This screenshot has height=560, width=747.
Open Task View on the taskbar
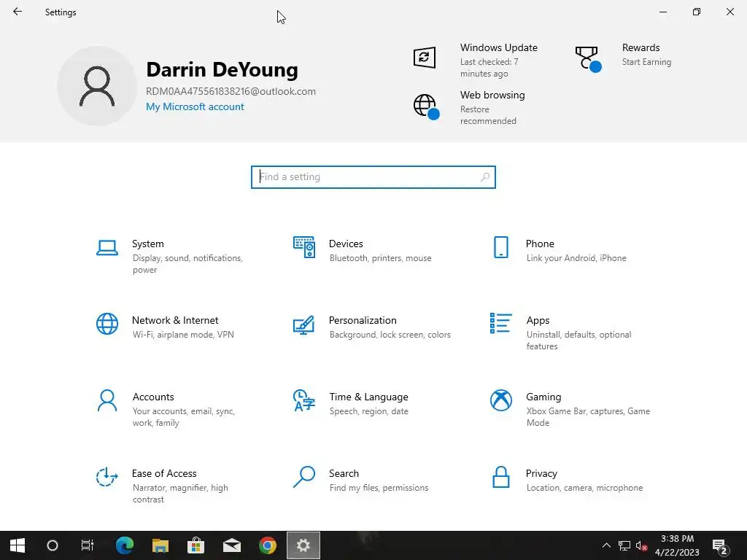(88, 545)
